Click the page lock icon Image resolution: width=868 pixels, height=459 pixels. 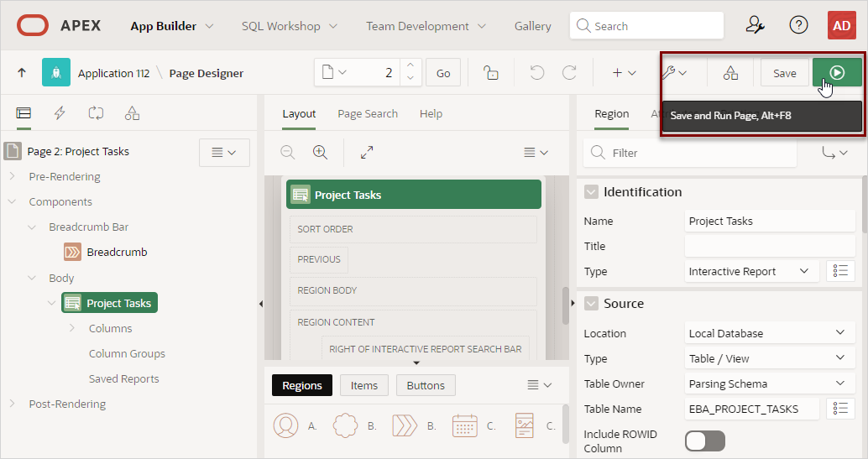491,72
